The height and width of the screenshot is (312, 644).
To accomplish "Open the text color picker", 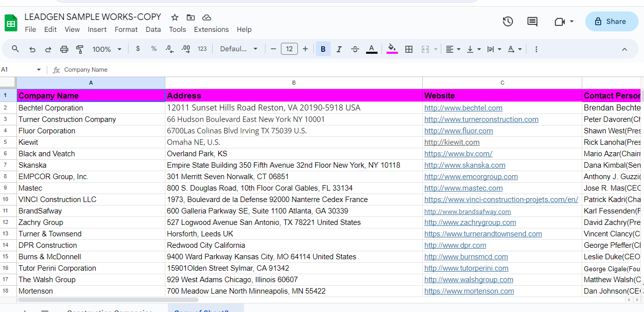I will click(x=372, y=49).
